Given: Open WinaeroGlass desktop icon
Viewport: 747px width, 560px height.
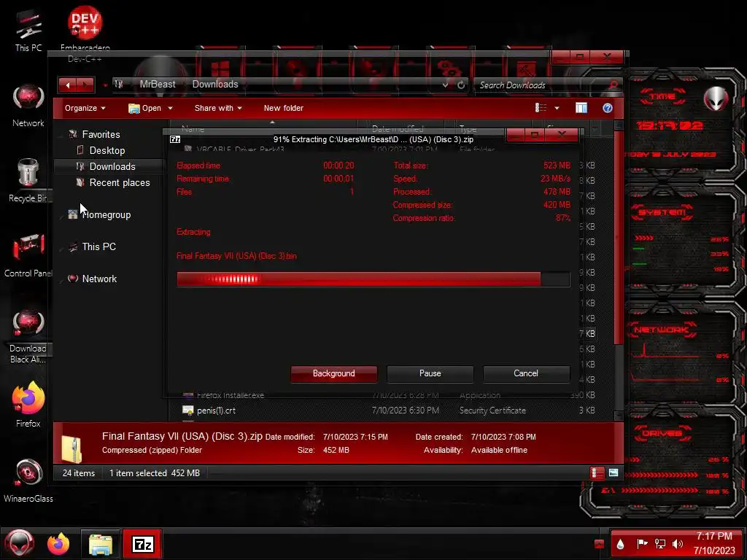Looking at the screenshot, I should point(28,480).
